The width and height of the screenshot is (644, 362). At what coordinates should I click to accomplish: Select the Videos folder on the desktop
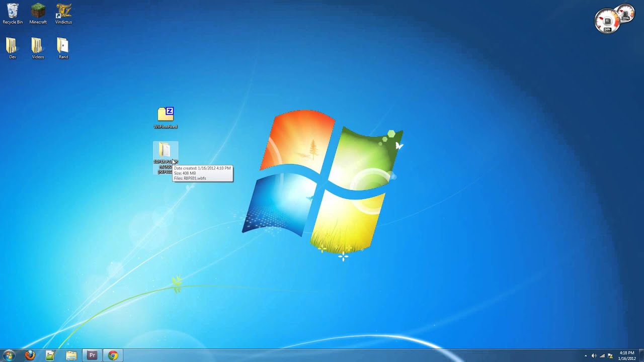38,48
